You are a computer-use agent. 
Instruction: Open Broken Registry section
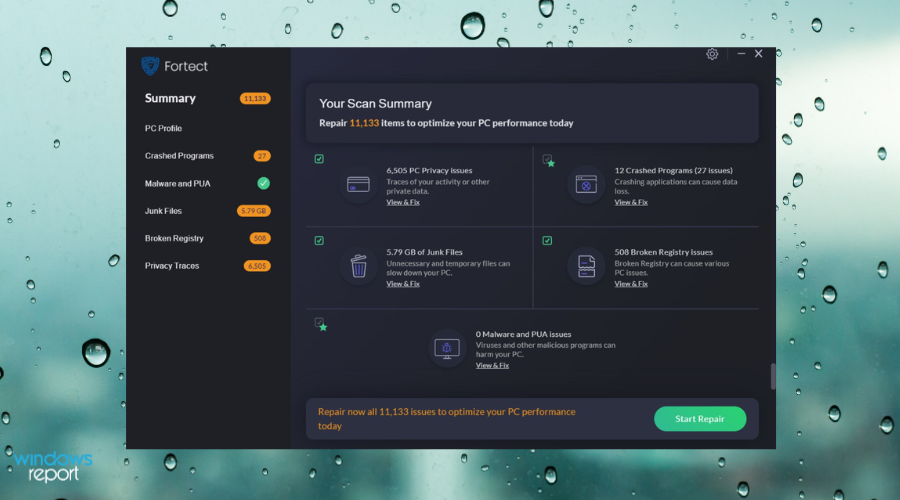[x=174, y=238]
